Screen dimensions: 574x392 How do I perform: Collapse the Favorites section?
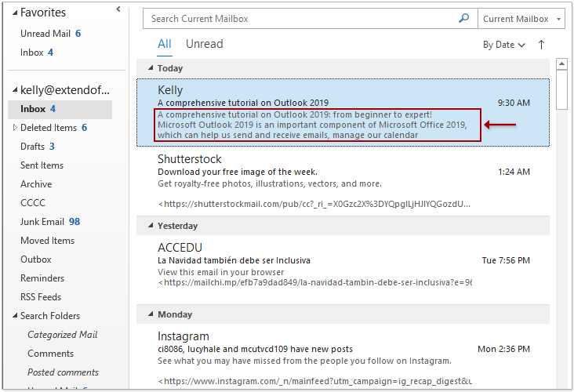tap(15, 13)
